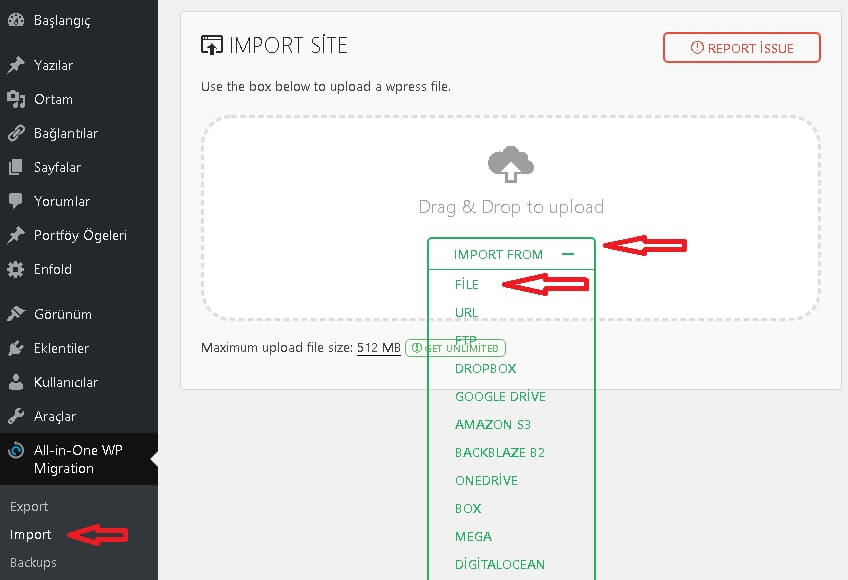Screen dimensions: 848x580
Task: Click the Ortam media icon
Action: [16, 99]
